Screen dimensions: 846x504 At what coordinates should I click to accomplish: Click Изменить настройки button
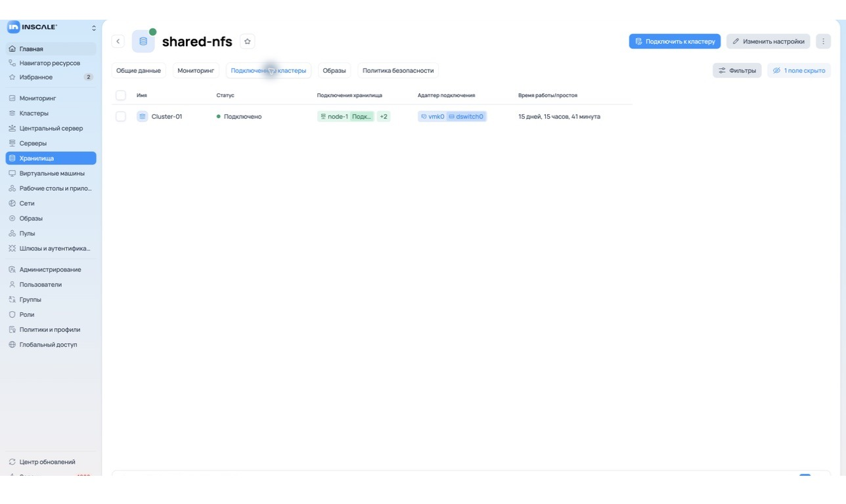[768, 41]
